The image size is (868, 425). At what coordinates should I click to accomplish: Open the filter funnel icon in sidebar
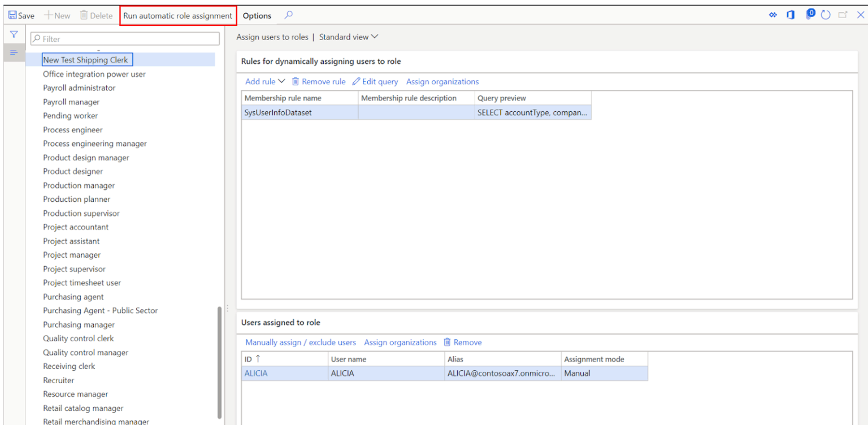coord(14,35)
